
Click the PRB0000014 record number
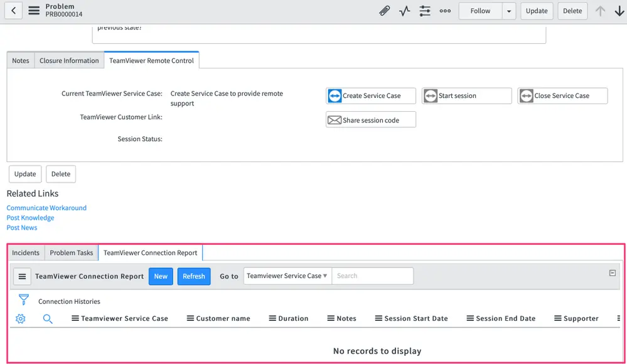(x=64, y=14)
